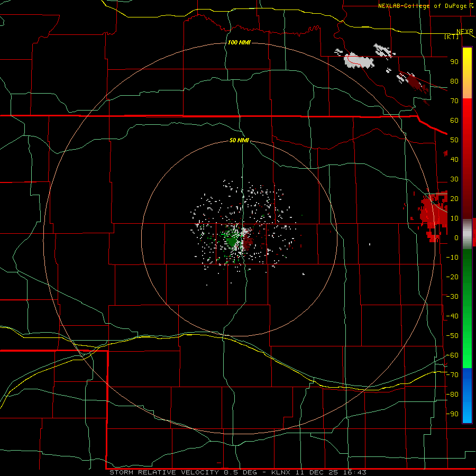Pick the bright green segment of the color bar
This screenshot has height=476, width=476.
[x=467, y=349]
